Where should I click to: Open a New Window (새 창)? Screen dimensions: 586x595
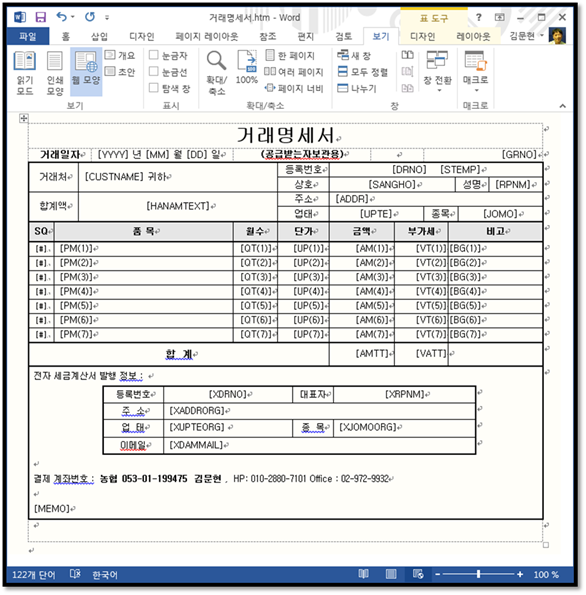(354, 55)
